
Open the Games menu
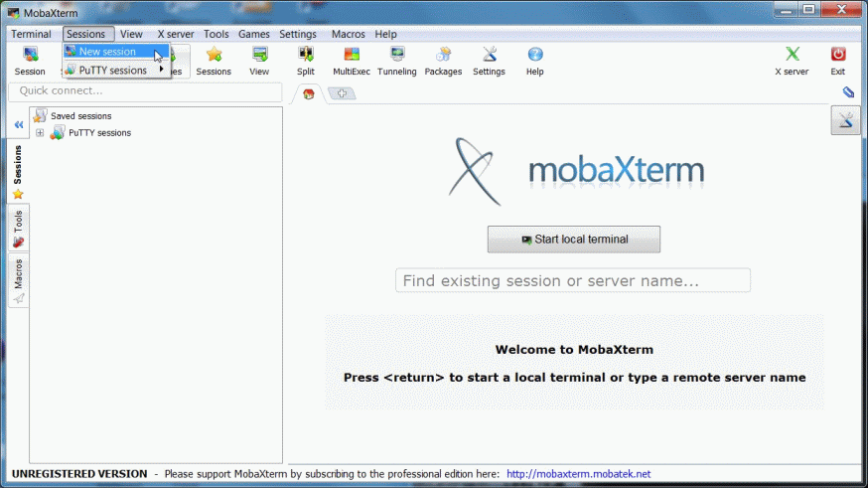click(x=254, y=34)
